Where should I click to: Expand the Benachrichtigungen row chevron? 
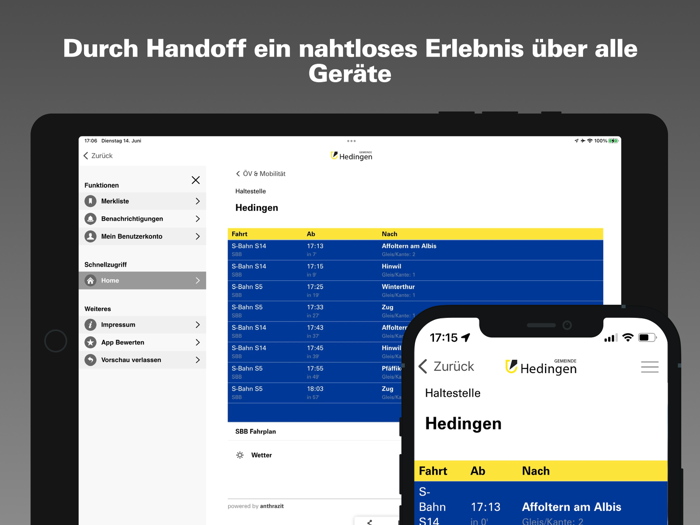[x=197, y=219]
